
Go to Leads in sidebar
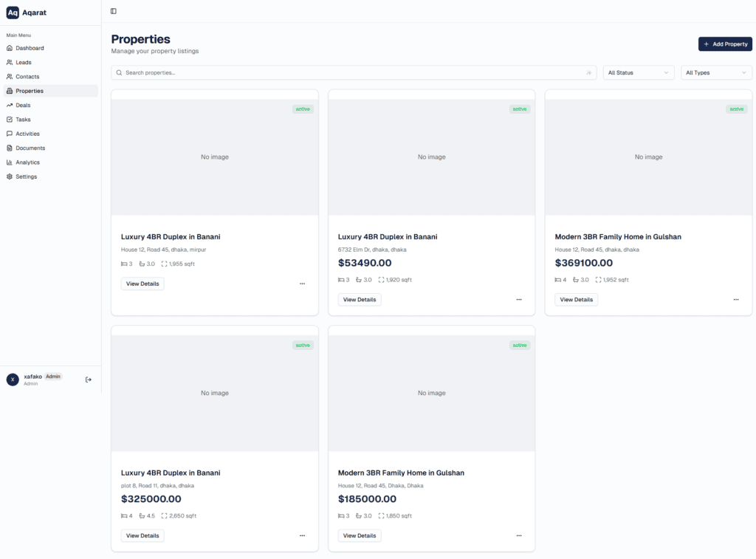[x=24, y=63]
